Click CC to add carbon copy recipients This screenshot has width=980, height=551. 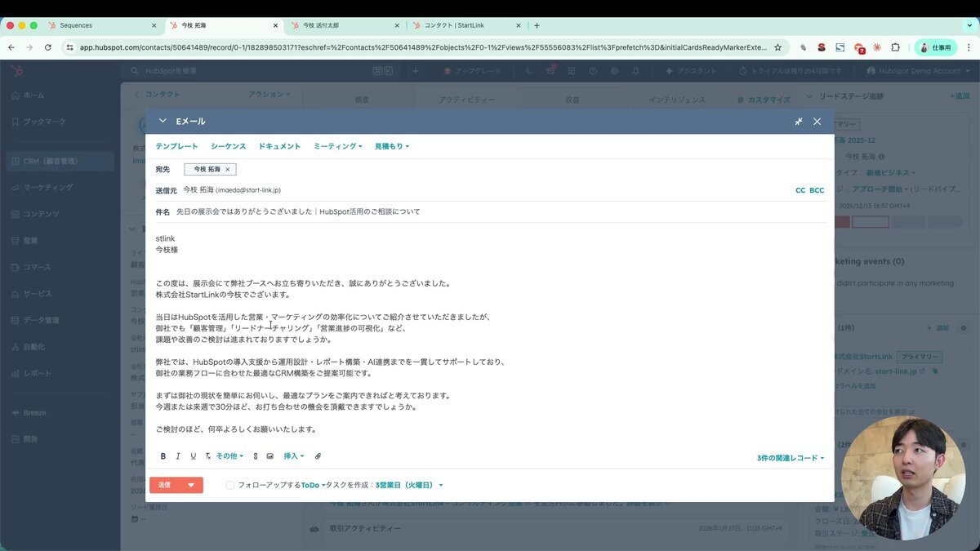coord(800,189)
